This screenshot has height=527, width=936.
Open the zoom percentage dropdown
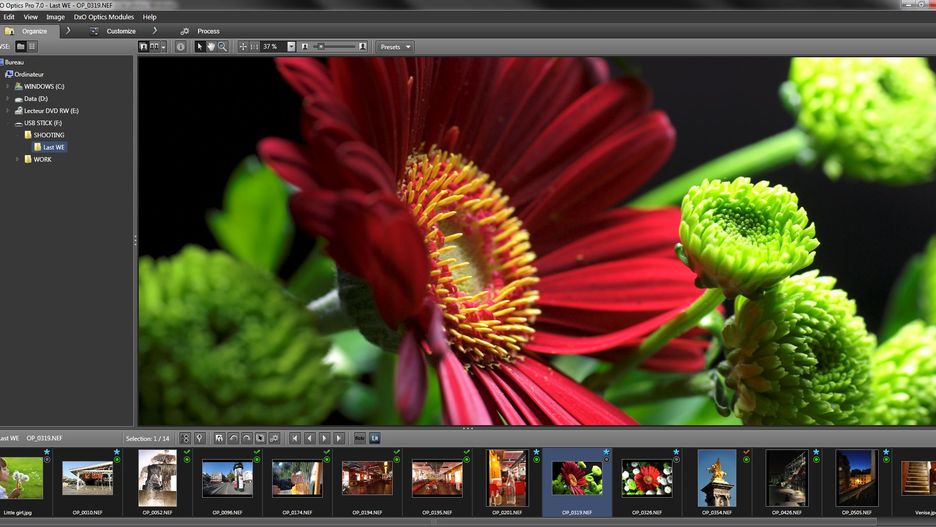coord(291,47)
